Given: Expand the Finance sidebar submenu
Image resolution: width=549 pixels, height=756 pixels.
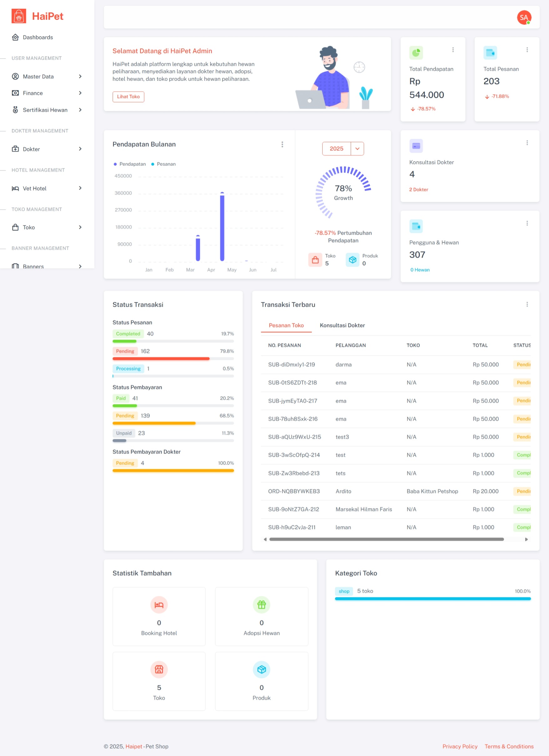Looking at the screenshot, I should coord(47,93).
